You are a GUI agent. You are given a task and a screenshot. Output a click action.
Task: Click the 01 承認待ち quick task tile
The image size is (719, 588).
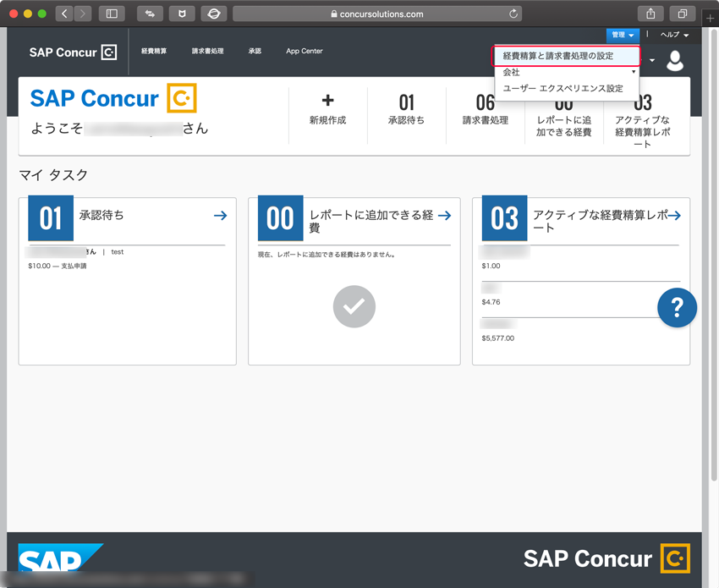coord(406,110)
